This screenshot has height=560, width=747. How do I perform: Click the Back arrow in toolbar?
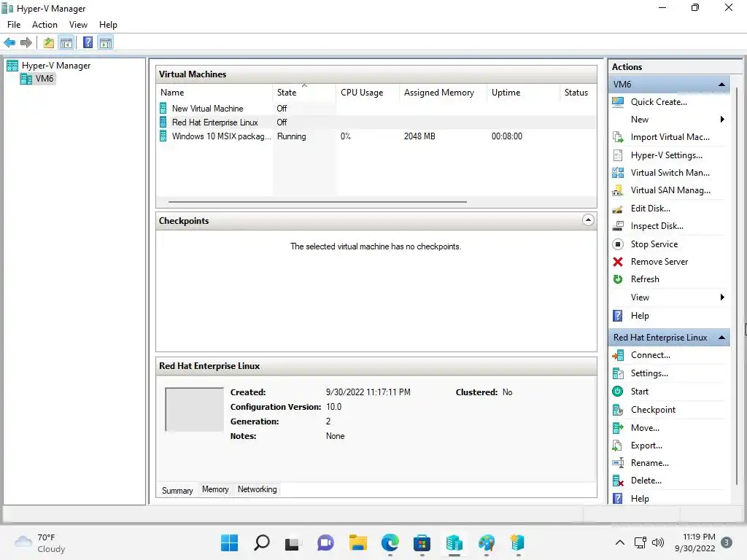[9, 43]
